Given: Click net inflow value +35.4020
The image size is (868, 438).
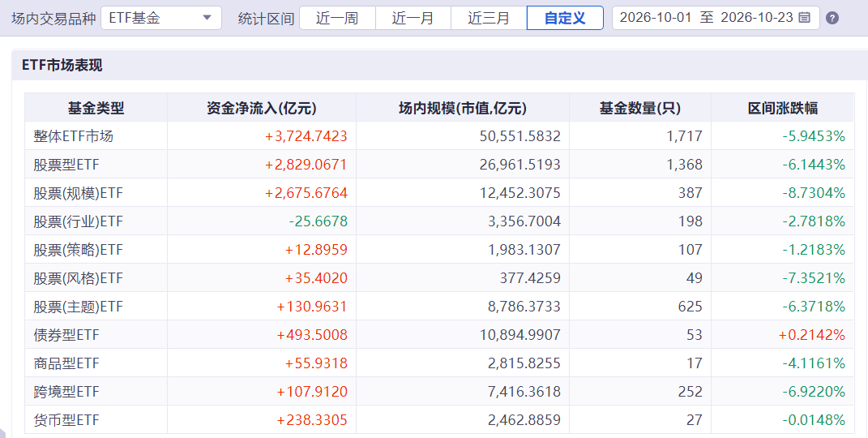Looking at the screenshot, I should 316,278.
